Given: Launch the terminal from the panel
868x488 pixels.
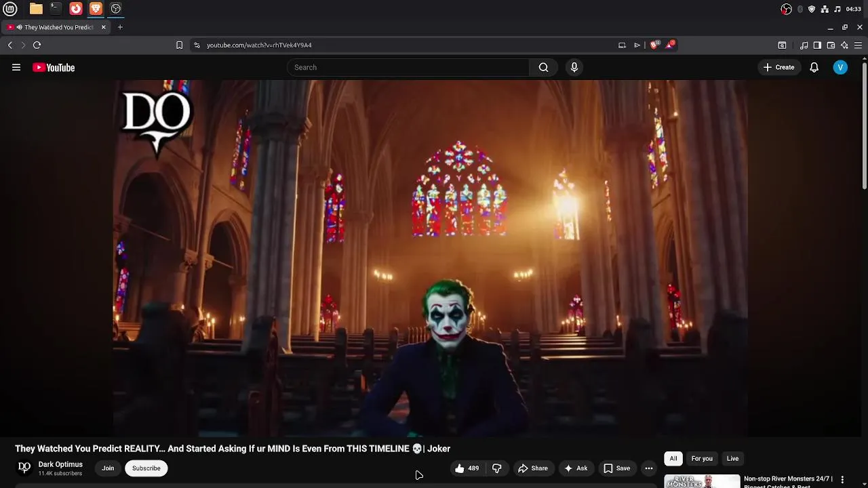Looking at the screenshot, I should (56, 9).
